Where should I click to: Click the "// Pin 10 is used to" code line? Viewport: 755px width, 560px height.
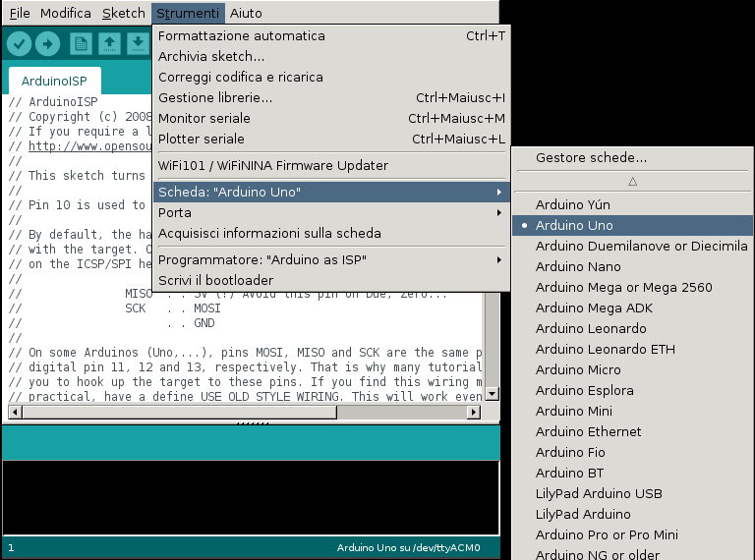click(x=77, y=205)
